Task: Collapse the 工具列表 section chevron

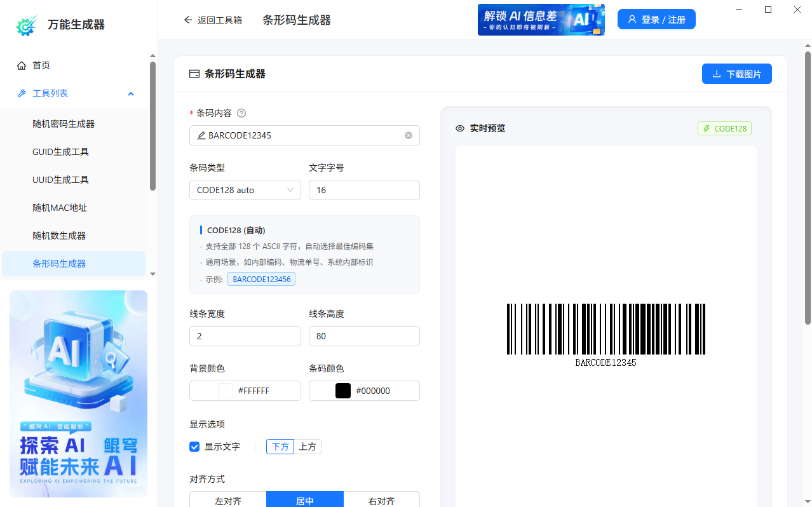Action: 131,93
